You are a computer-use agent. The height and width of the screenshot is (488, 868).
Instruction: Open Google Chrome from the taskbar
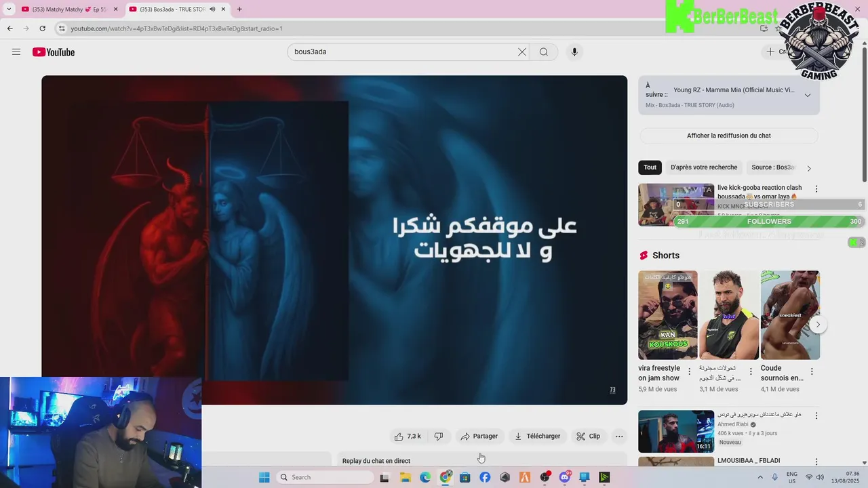445,477
